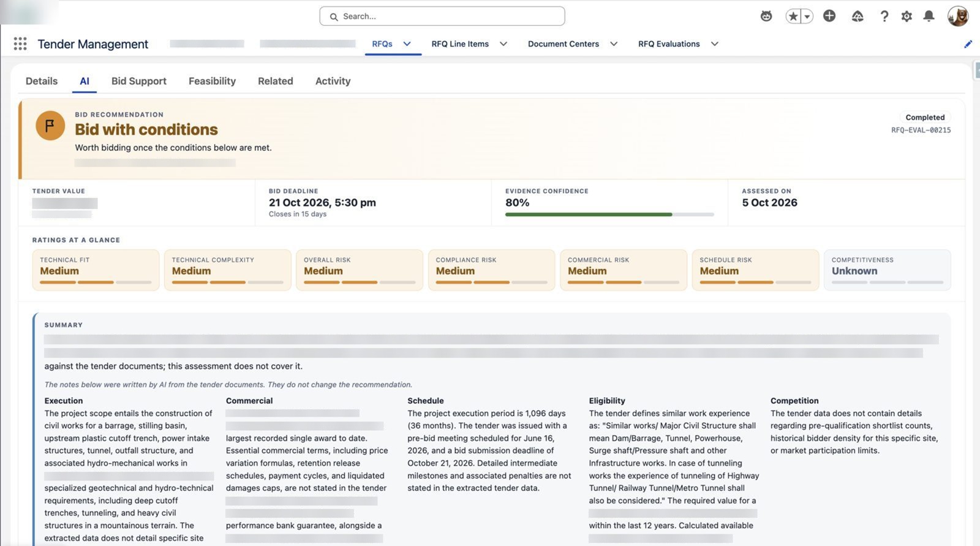Click the Completed status badge
Image resolution: width=980 pixels, height=546 pixels.
pyautogui.click(x=925, y=117)
